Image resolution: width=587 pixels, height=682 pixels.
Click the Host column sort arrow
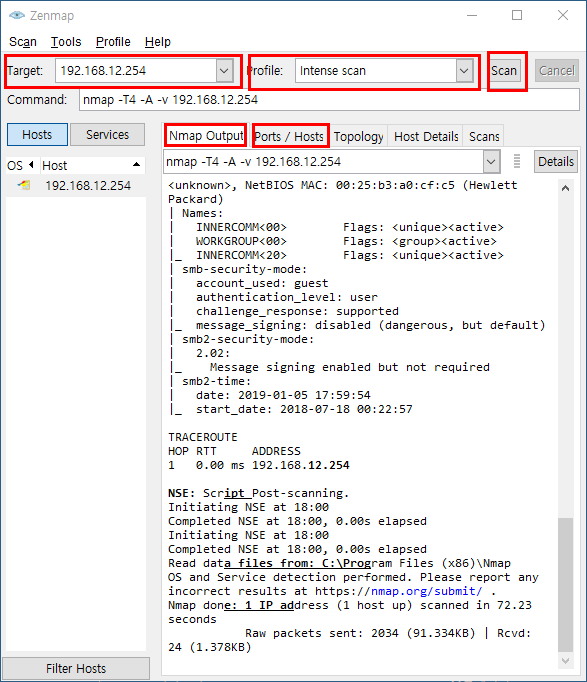137,164
